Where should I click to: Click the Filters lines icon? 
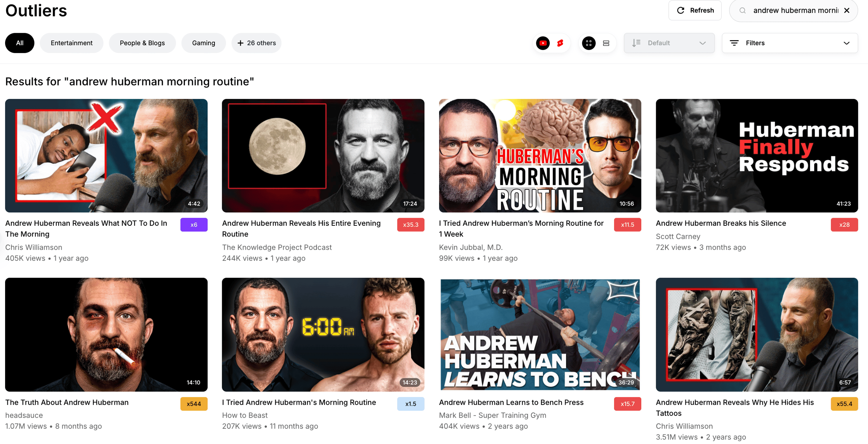(734, 43)
